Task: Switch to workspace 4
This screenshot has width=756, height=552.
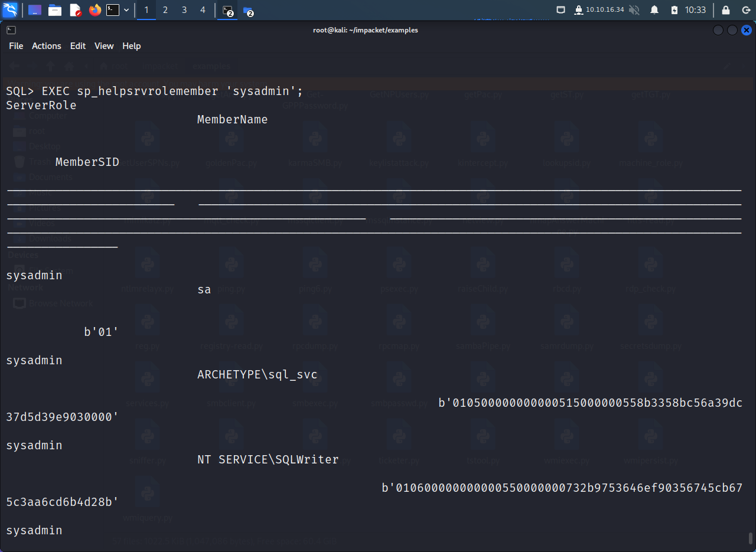Action: [x=203, y=10]
